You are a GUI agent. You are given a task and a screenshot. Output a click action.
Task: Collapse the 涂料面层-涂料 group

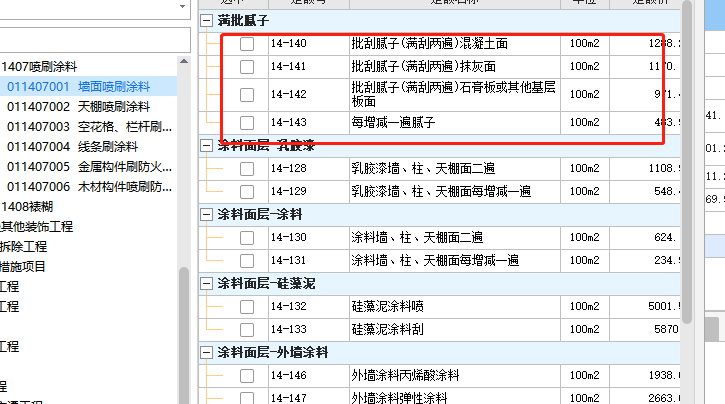(x=206, y=214)
